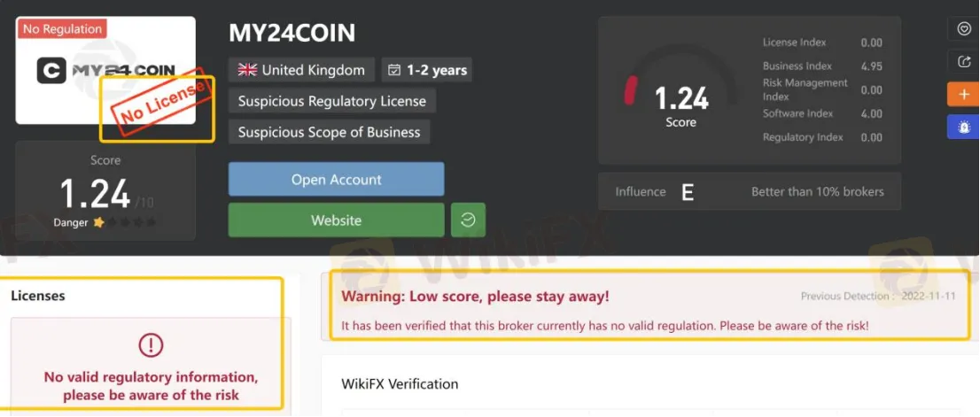Click the orange plus icon
Viewport: 980px width, 417px height.
point(963,94)
